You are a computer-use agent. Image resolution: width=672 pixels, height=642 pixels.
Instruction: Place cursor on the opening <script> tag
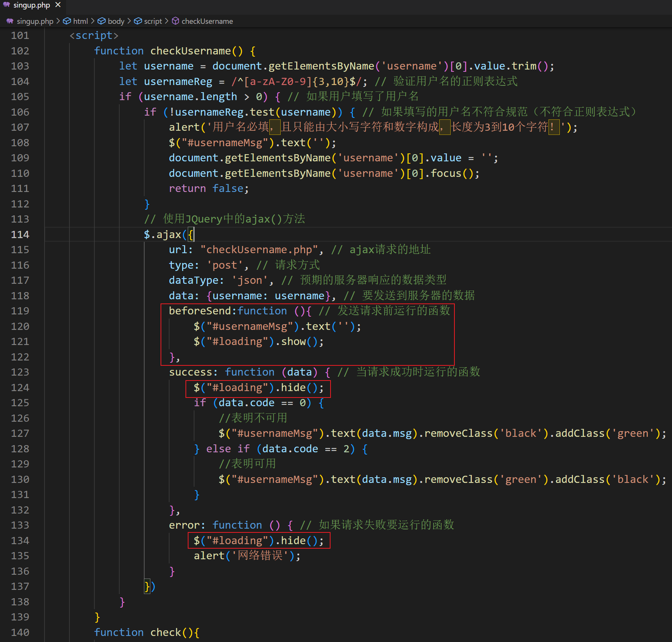point(94,36)
